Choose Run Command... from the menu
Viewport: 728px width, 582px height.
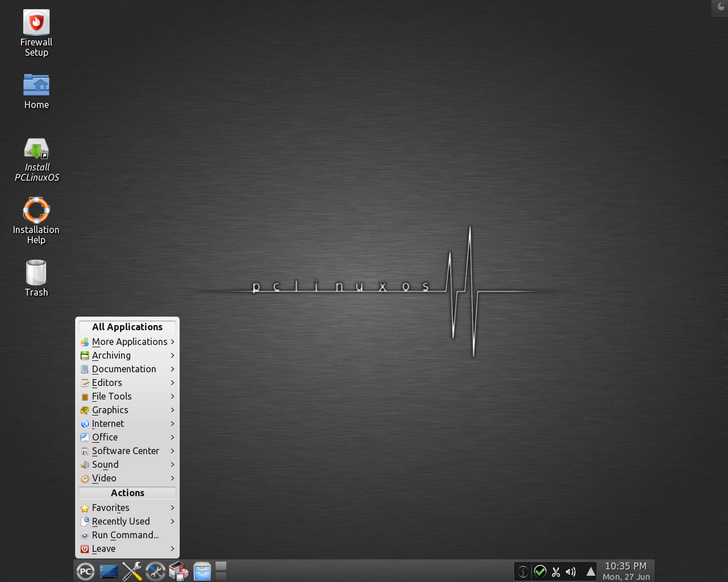coord(127,535)
